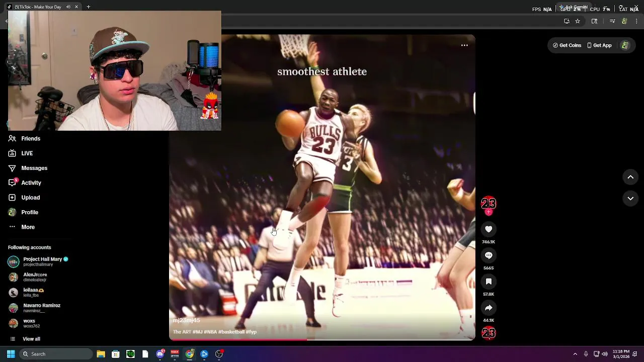Mute the TikTok browser tab audio

coord(68,7)
